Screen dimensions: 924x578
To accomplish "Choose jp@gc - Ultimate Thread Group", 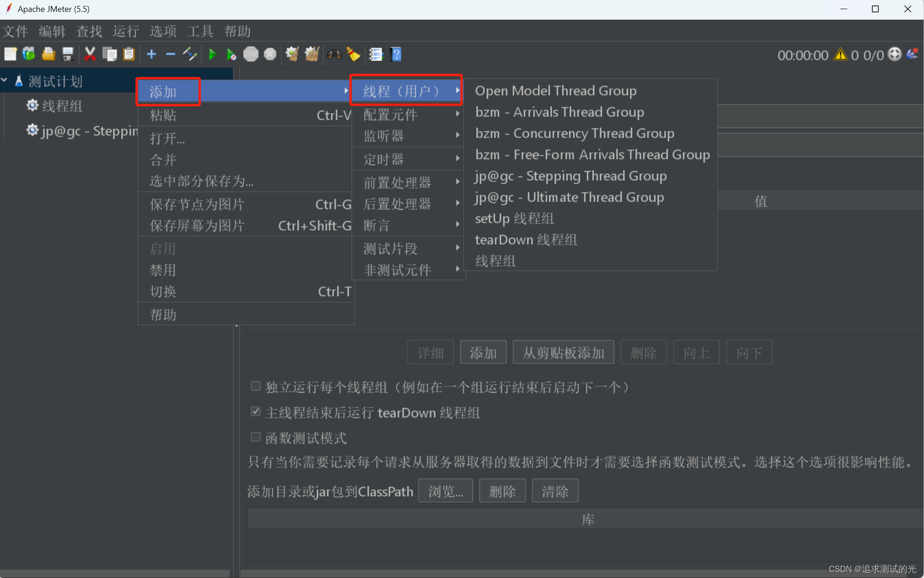I will click(590, 197).
